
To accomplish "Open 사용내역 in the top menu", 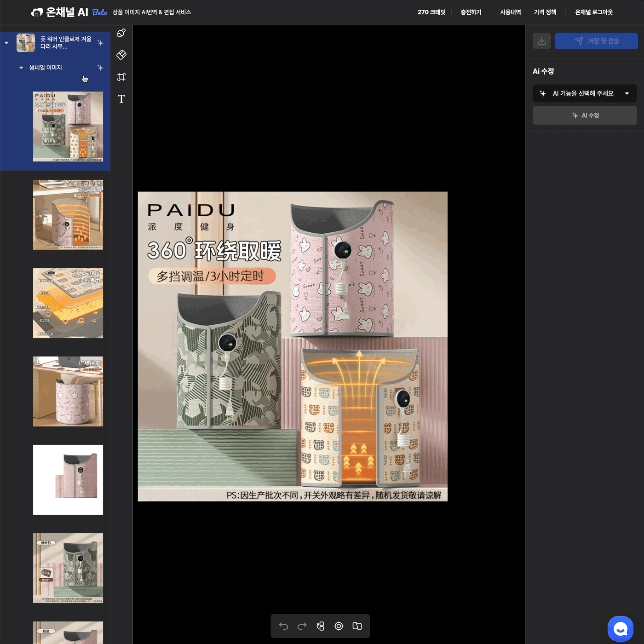I will coord(511,12).
